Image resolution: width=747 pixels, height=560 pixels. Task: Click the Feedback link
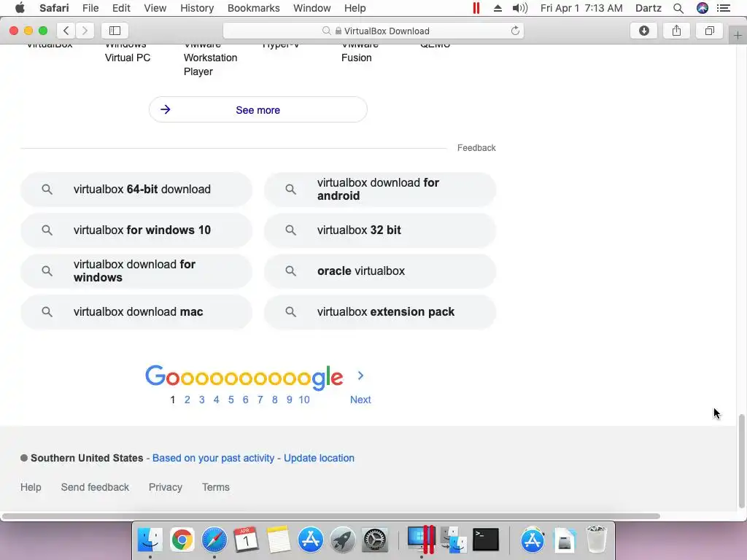click(x=476, y=148)
